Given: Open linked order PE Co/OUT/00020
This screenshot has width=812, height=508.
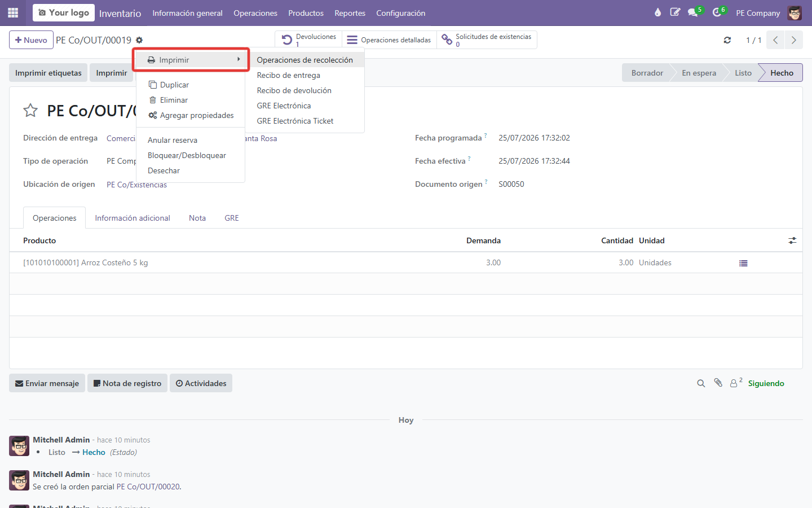Looking at the screenshot, I should [x=148, y=487].
